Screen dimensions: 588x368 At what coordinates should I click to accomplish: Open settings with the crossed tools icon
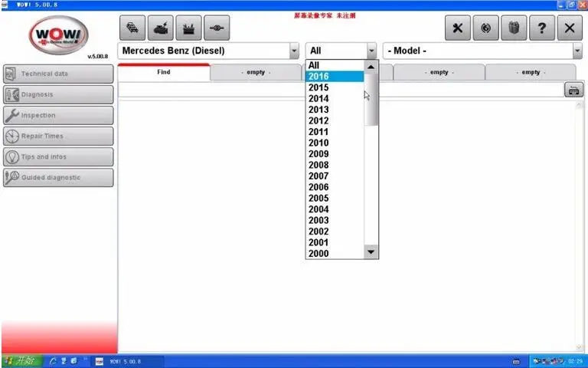click(x=458, y=28)
